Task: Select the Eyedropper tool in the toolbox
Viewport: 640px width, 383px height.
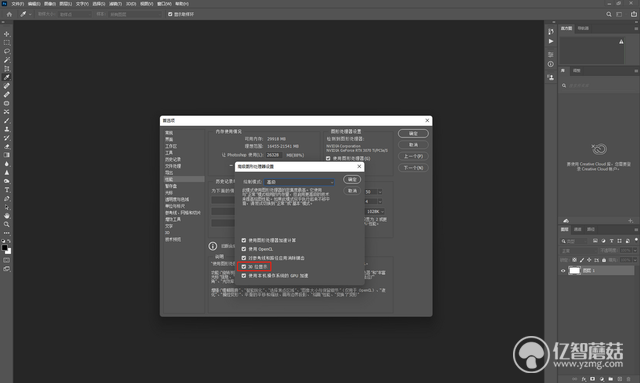Action: point(7,77)
